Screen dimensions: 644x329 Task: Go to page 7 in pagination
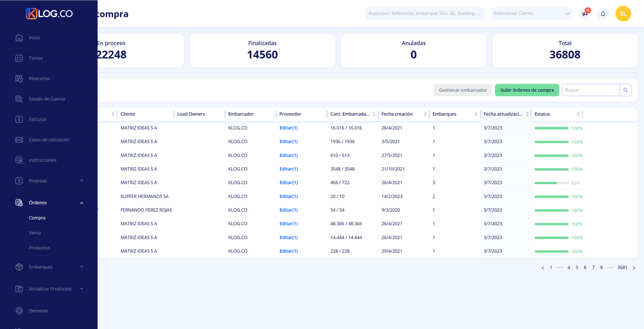[593, 267]
